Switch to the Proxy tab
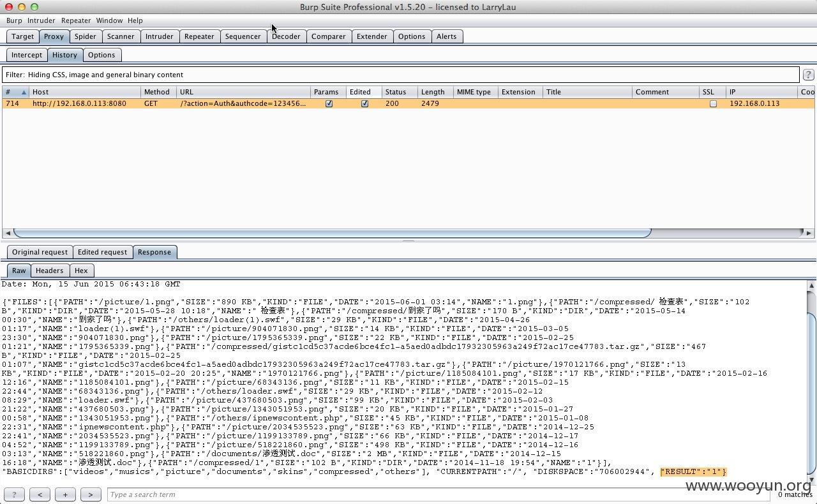This screenshot has height=504, width=817. point(54,36)
